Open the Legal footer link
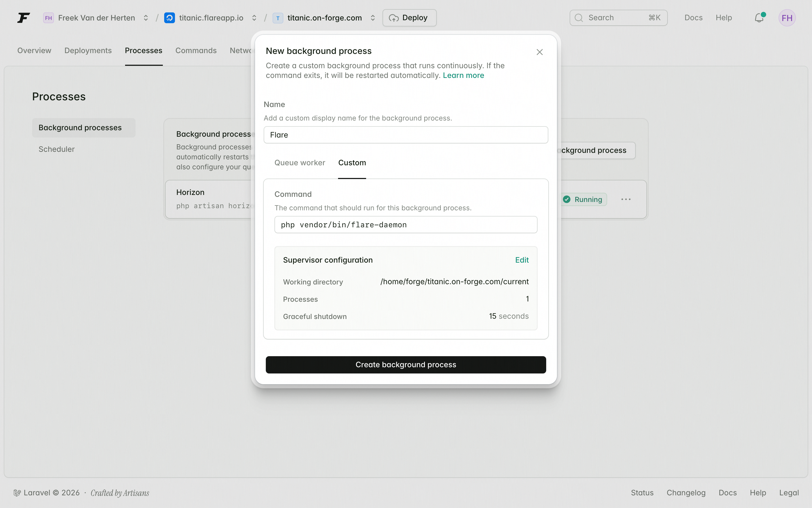The image size is (812, 508). pos(789,493)
